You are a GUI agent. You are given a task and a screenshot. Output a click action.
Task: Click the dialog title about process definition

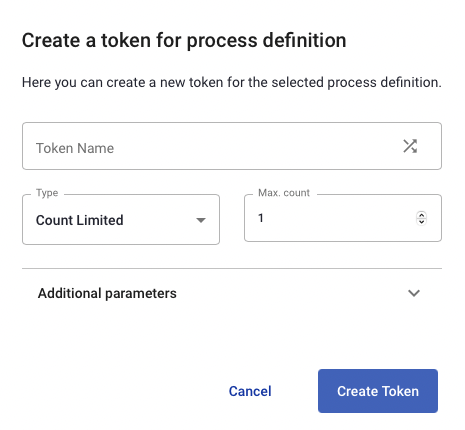[184, 41]
